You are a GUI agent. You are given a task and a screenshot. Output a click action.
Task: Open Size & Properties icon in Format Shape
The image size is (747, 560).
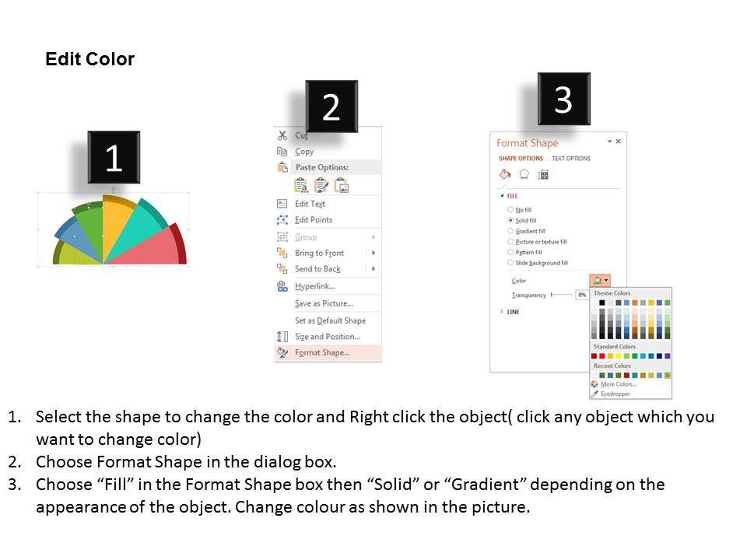[543, 174]
